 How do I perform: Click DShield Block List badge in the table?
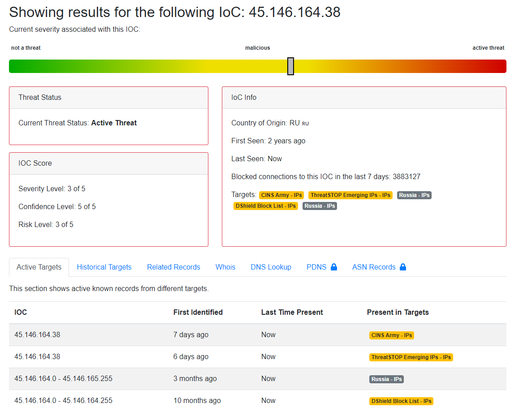pyautogui.click(x=401, y=401)
